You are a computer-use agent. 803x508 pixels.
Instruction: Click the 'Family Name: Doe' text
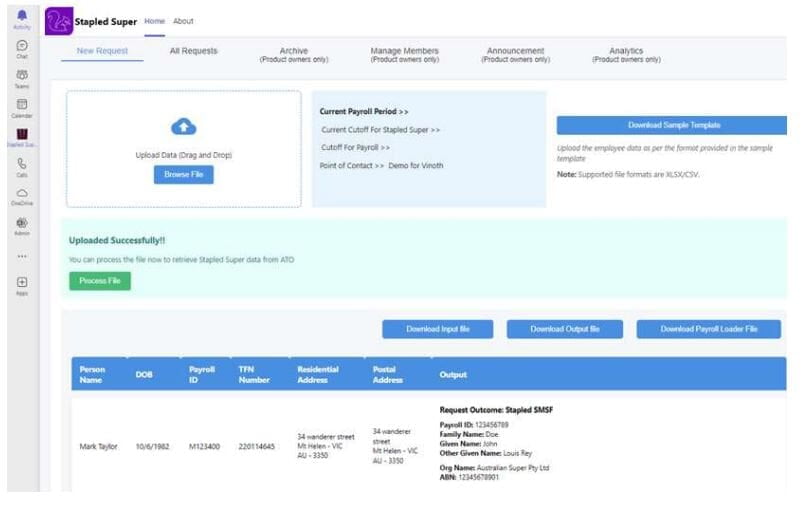(469, 434)
